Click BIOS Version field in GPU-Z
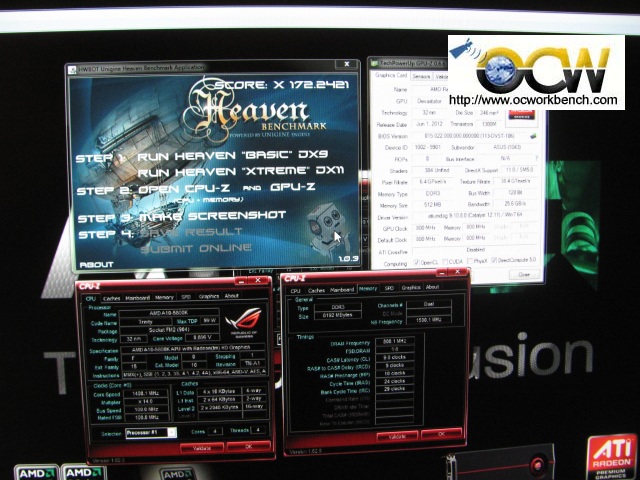The width and height of the screenshot is (640, 480). pos(470,136)
